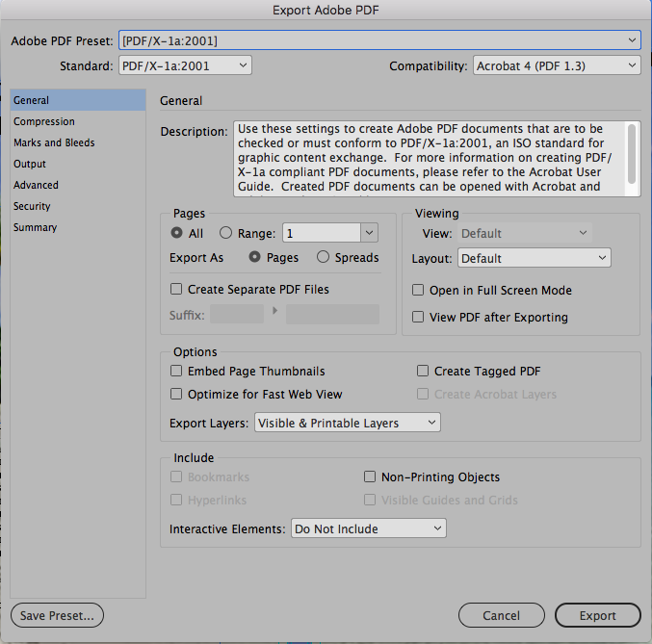Screen dimensions: 652x644
Task: Select the General section
Action: click(78, 100)
